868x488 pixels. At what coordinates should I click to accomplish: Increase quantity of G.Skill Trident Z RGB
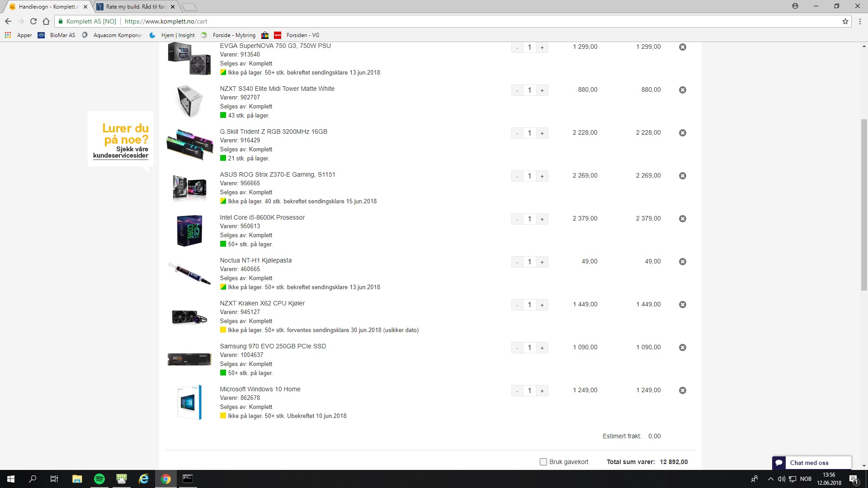(x=542, y=133)
